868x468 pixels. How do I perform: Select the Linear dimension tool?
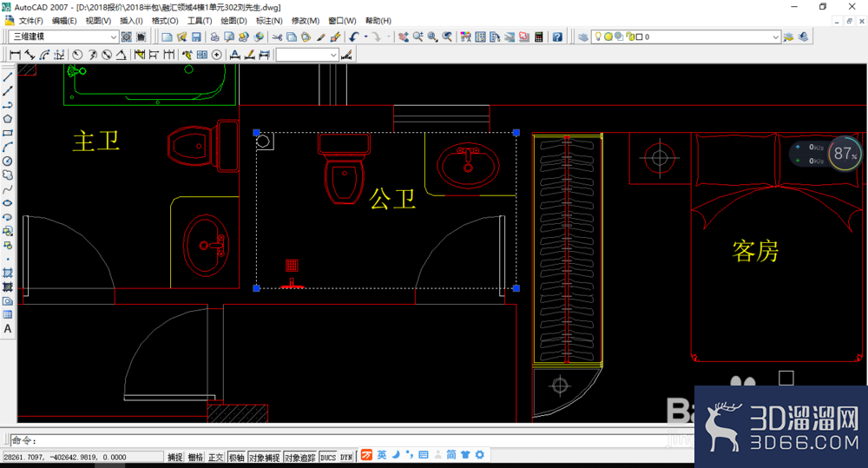(15, 55)
